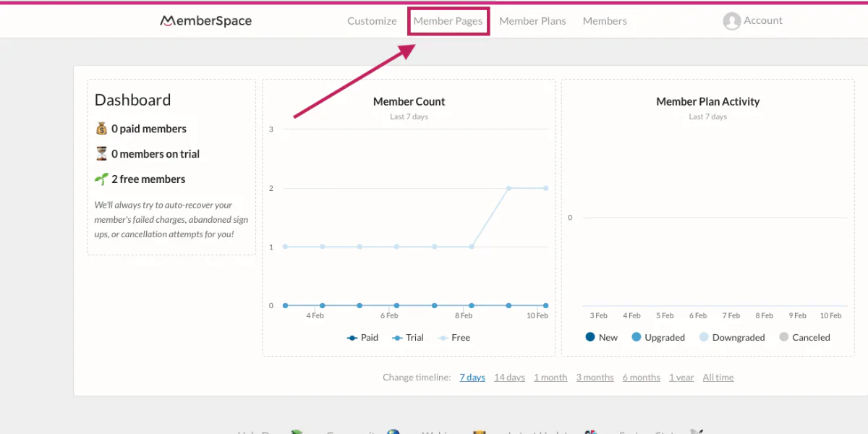Click "8 Feb" label on Member Count axis
The width and height of the screenshot is (868, 434).
(x=464, y=315)
